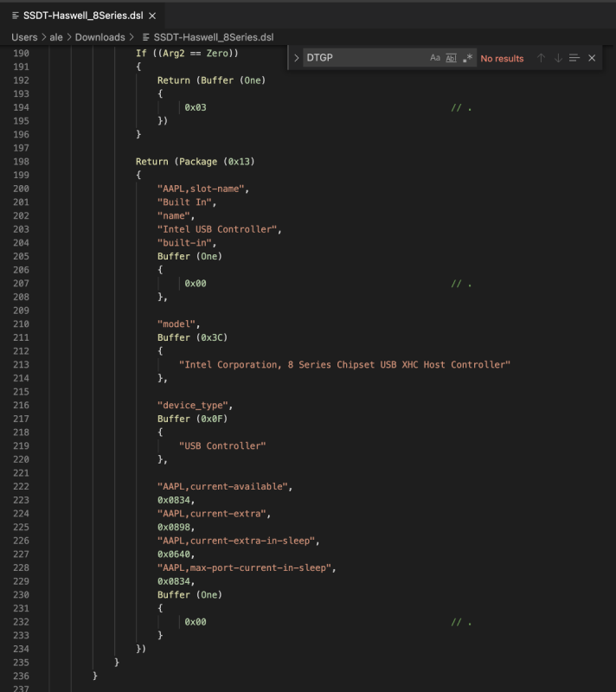Go to next match arrow

[x=558, y=58]
